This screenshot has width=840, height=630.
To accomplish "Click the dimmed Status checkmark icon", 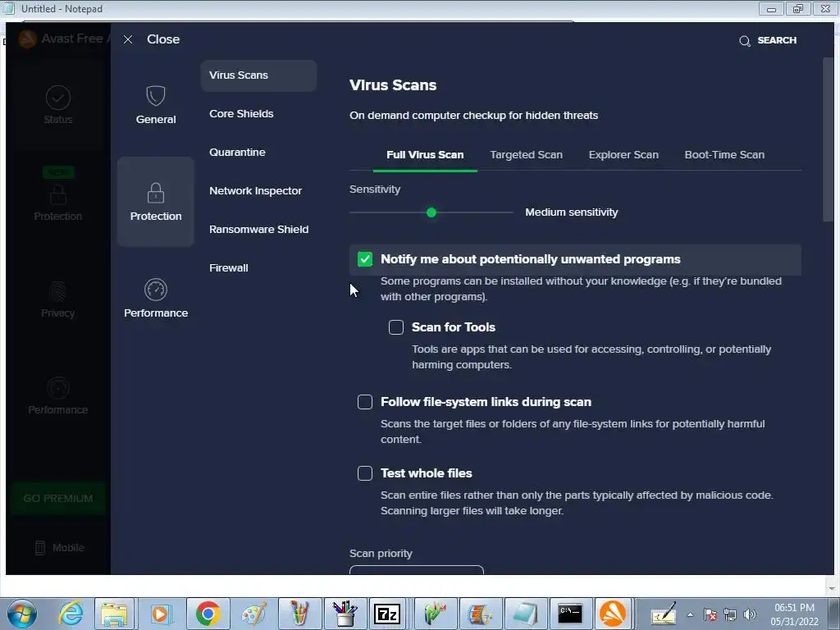I will click(x=58, y=98).
